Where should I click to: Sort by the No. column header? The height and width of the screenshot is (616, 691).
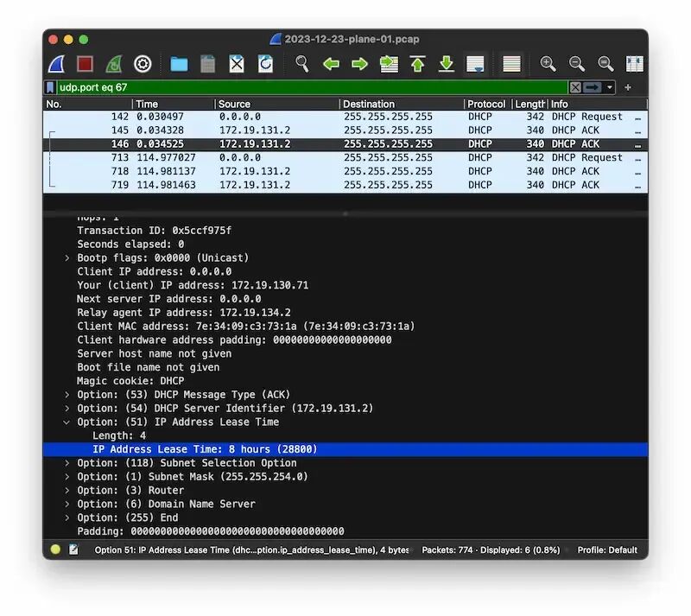click(x=88, y=104)
